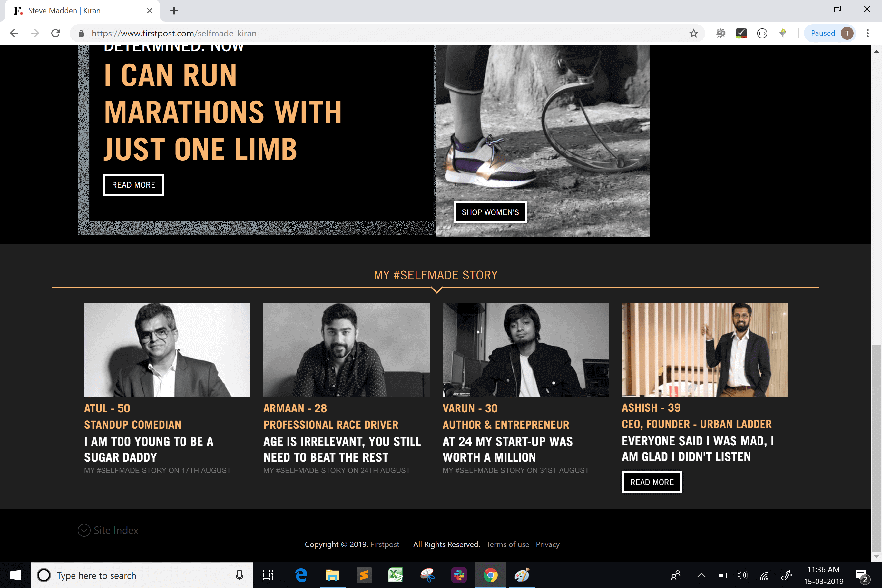Open Windows Ink Workspace pen icon
This screenshot has height=588, width=882.
pos(786,575)
